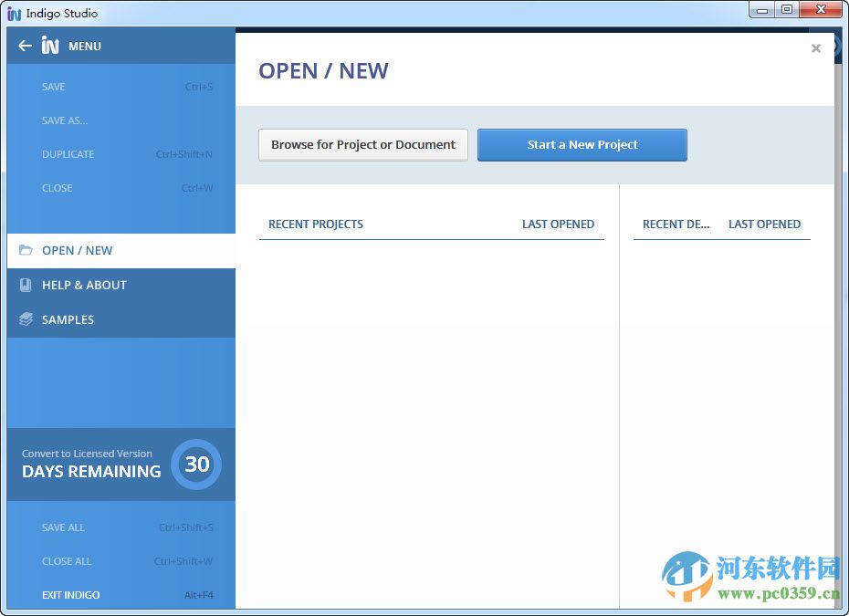Maximize the Indigo Studio window
The width and height of the screenshot is (849, 616).
click(x=787, y=10)
